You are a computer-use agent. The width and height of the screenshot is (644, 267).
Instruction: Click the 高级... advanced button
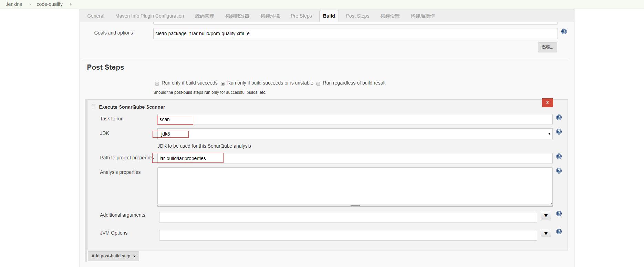point(547,47)
